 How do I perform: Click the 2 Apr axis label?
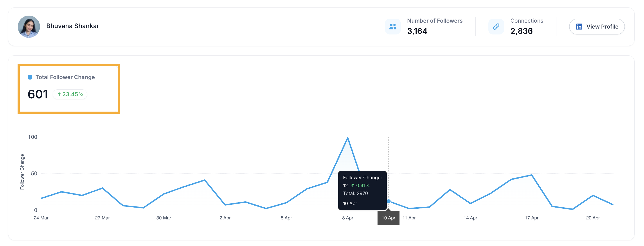[225, 218]
